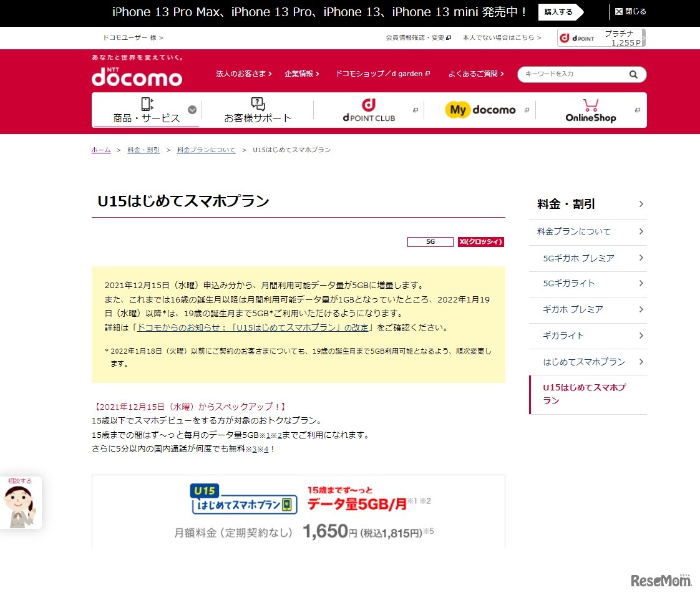Open ドコモからのお知らせ U15 plan revision link
This screenshot has width=700, height=595.
pyautogui.click(x=253, y=327)
